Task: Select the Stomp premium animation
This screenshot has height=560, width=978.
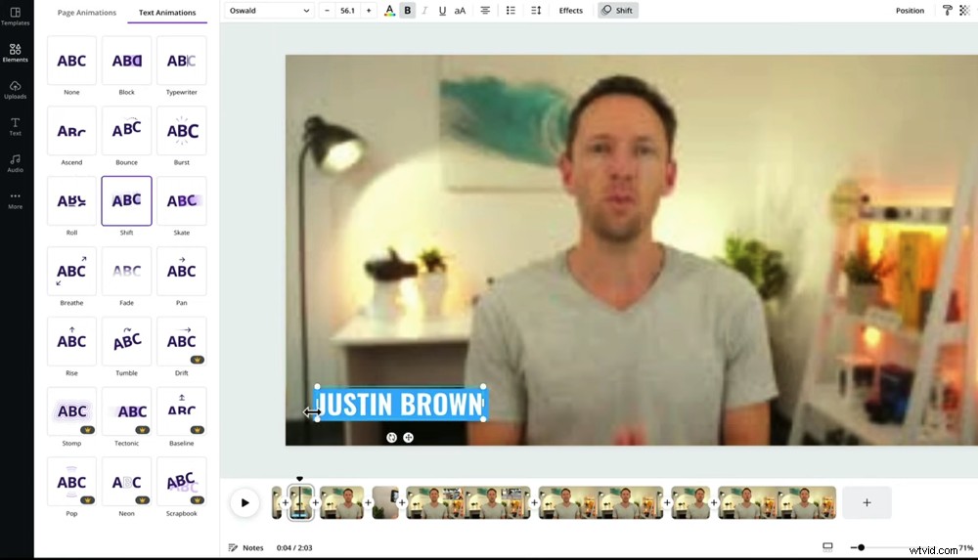Action: click(71, 410)
